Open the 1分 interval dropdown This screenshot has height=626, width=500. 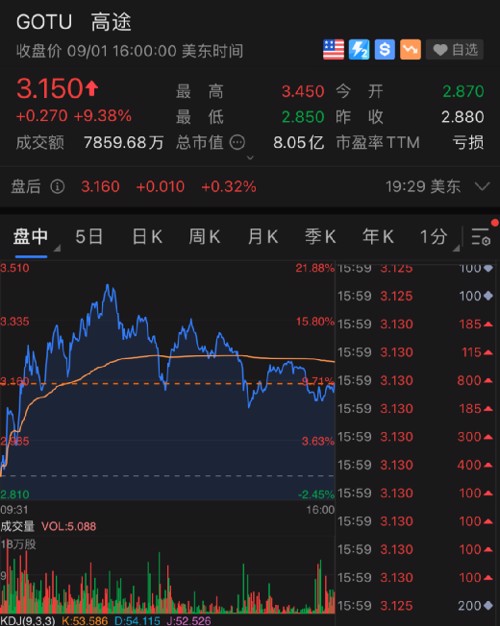(438, 237)
